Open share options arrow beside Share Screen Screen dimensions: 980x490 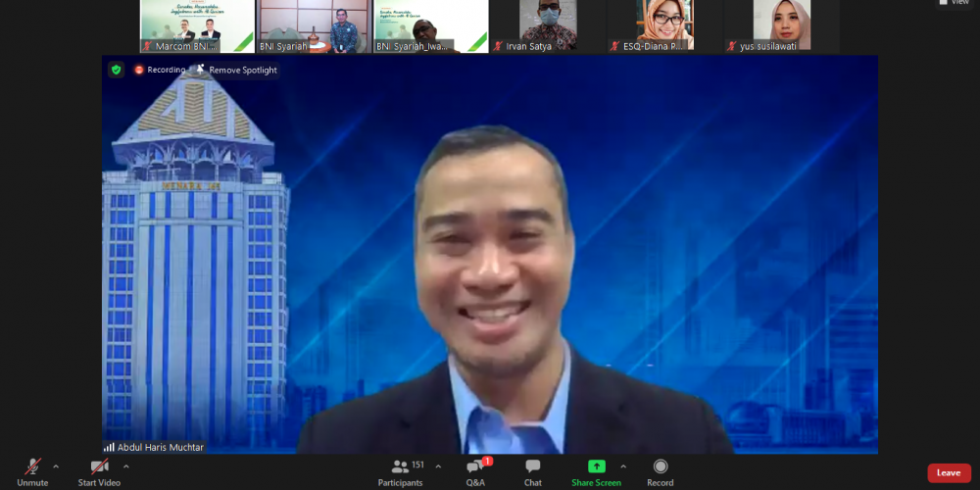click(623, 466)
